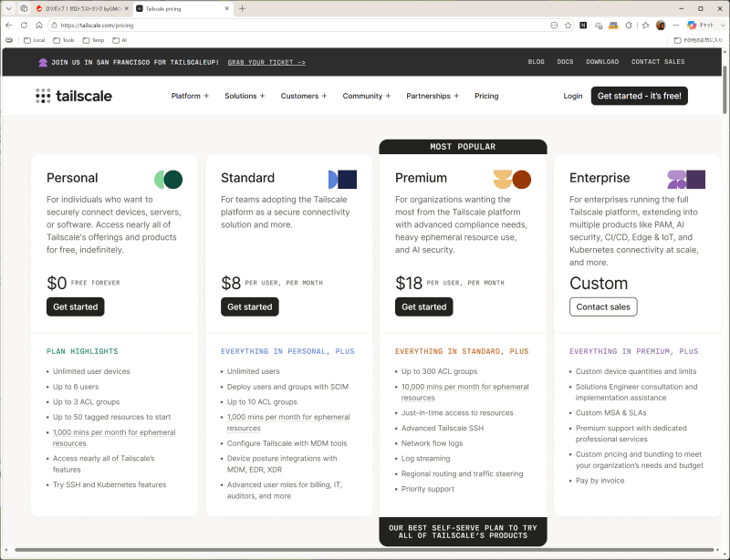The image size is (730, 560).
Task: Open a new tab with the plus icon
Action: coord(242,8)
